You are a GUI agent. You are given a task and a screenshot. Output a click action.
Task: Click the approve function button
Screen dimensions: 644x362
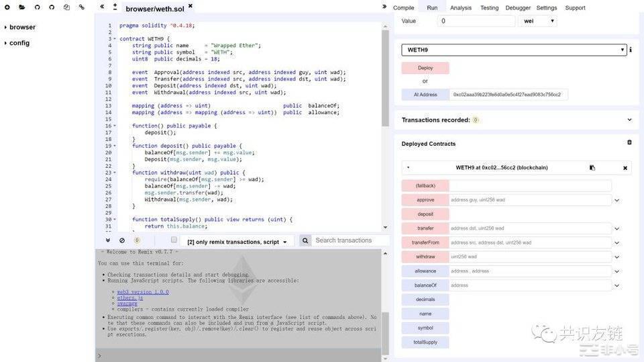[425, 200]
